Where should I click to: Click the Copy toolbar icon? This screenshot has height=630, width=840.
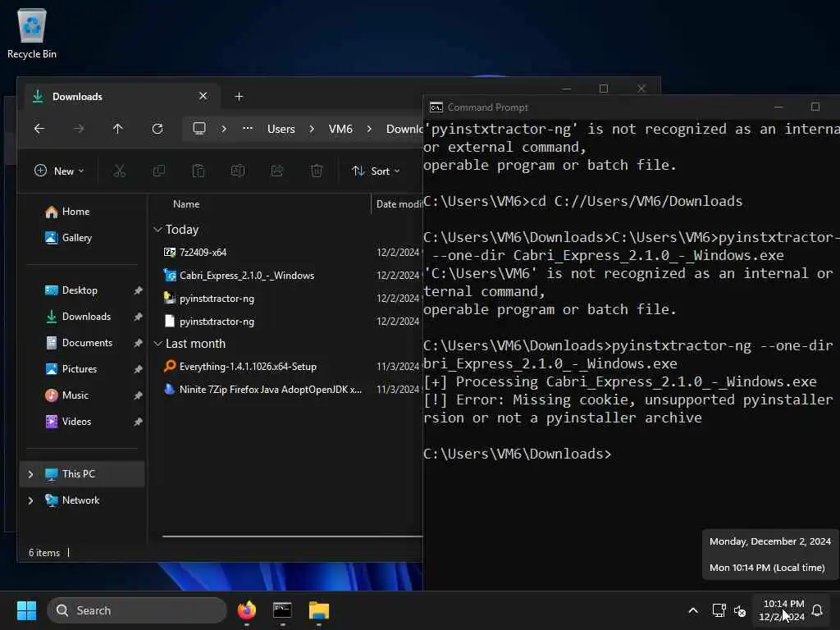tap(159, 171)
